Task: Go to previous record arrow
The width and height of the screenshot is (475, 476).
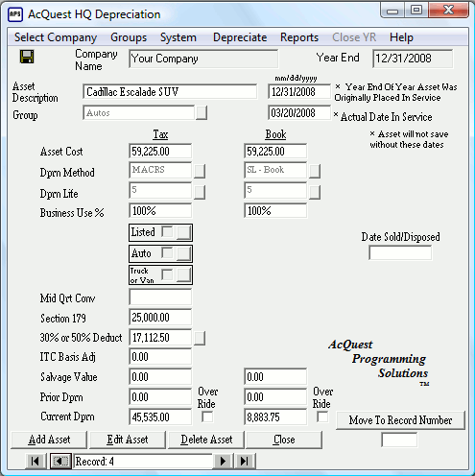Action: 60,461
